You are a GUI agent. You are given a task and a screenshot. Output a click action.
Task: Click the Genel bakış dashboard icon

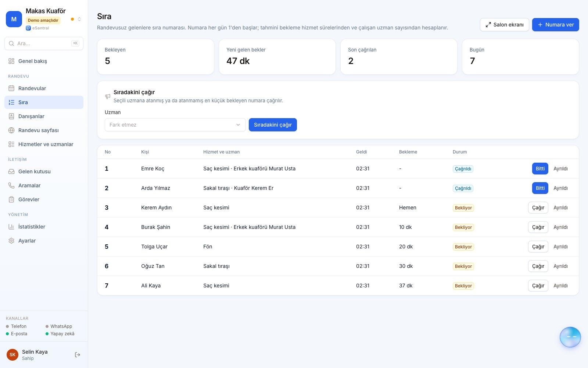tap(11, 61)
